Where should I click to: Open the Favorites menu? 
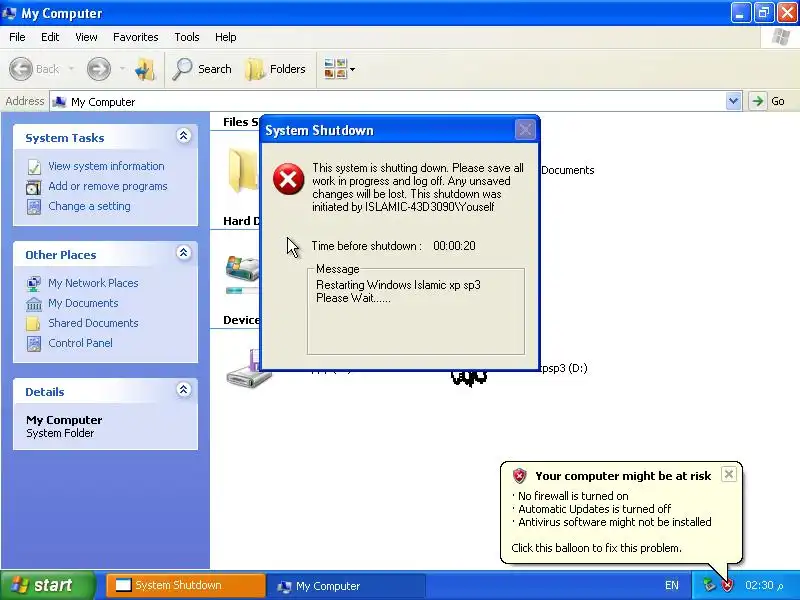136,37
